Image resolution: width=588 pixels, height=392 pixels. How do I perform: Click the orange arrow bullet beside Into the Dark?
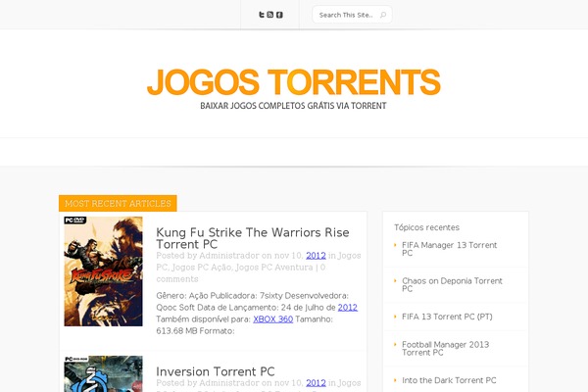click(395, 380)
